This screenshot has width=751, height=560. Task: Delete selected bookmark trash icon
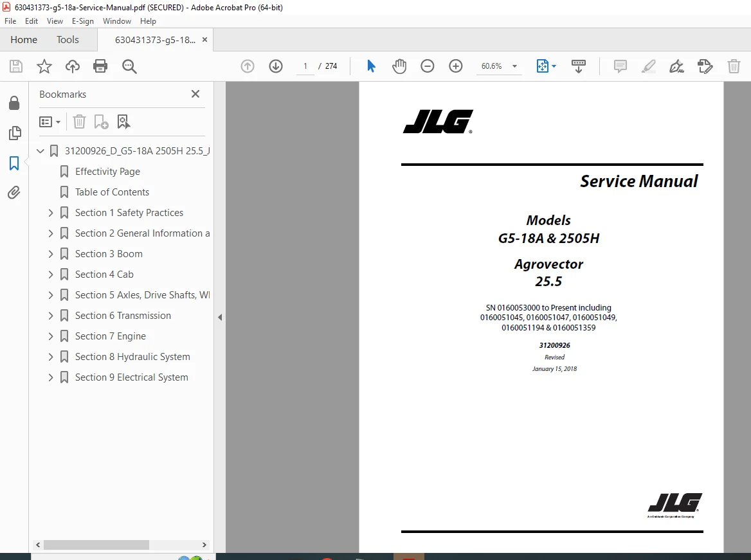(x=79, y=122)
